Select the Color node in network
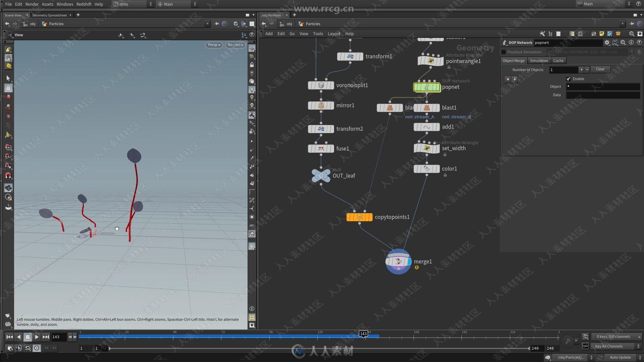Image resolution: width=644 pixels, height=362 pixels. 426,168
